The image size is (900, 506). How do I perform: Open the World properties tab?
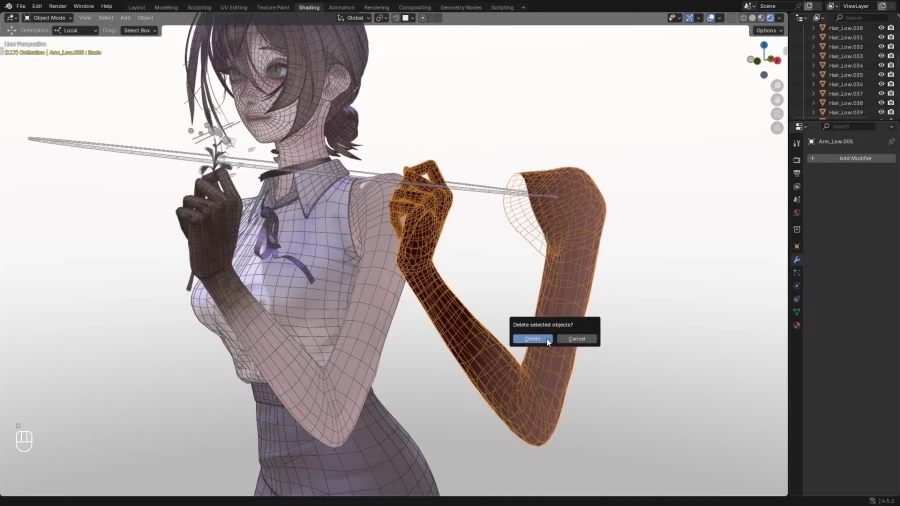[797, 213]
